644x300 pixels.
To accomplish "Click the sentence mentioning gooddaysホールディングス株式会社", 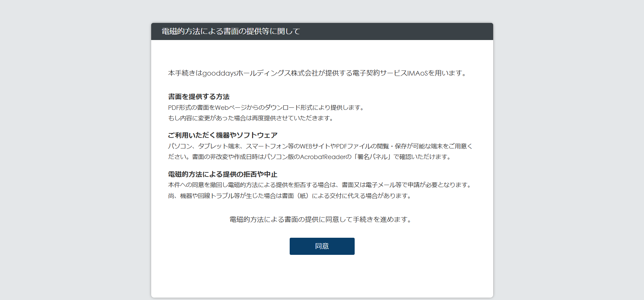I will click(318, 73).
